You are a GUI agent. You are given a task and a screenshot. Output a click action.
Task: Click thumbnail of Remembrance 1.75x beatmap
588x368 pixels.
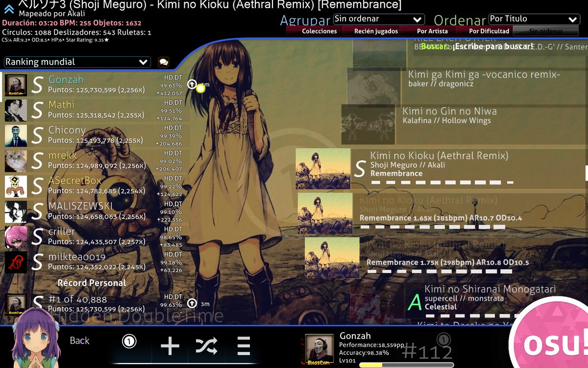[x=332, y=258]
